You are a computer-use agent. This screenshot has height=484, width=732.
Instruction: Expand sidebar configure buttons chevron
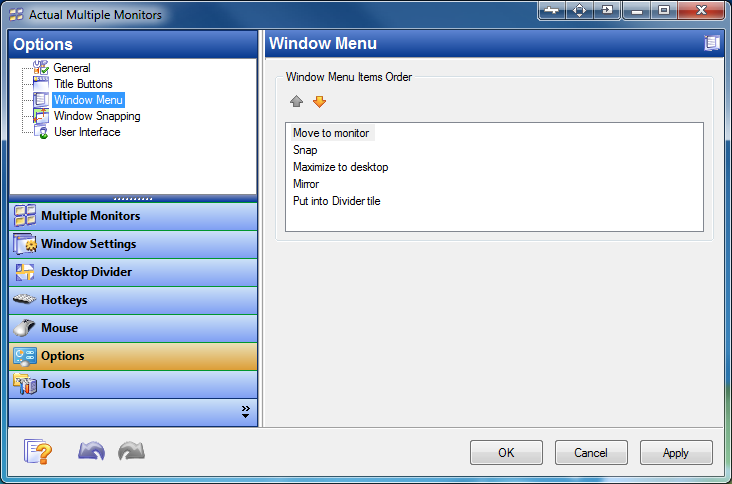pos(246,412)
